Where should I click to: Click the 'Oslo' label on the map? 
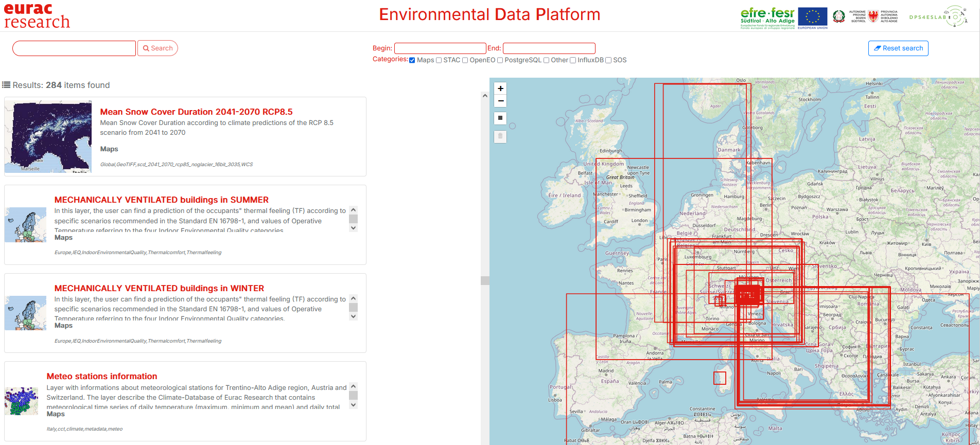click(x=741, y=80)
